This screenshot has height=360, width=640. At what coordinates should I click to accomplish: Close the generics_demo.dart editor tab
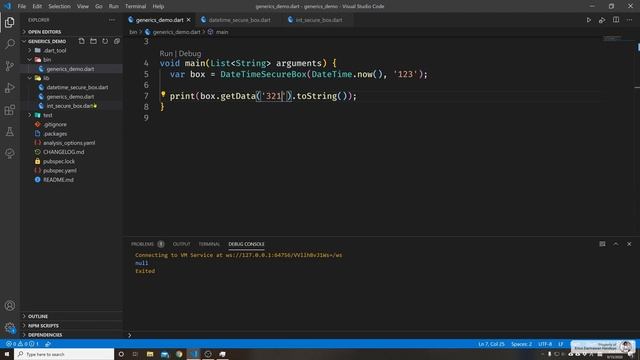tap(189, 20)
